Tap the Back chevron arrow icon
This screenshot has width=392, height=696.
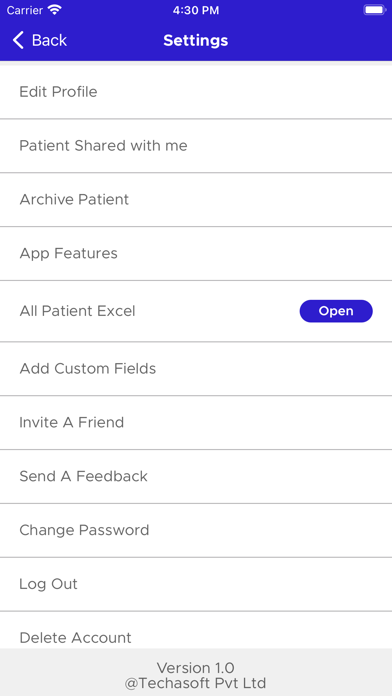click(x=18, y=40)
